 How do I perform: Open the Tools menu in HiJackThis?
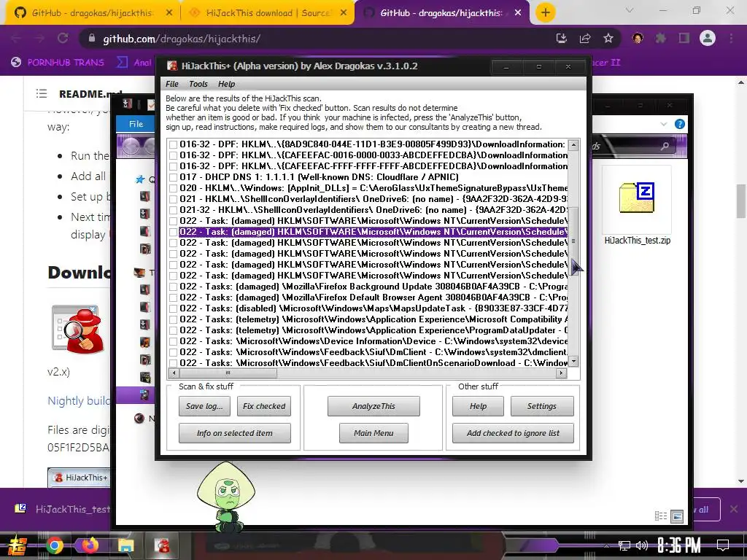(198, 84)
